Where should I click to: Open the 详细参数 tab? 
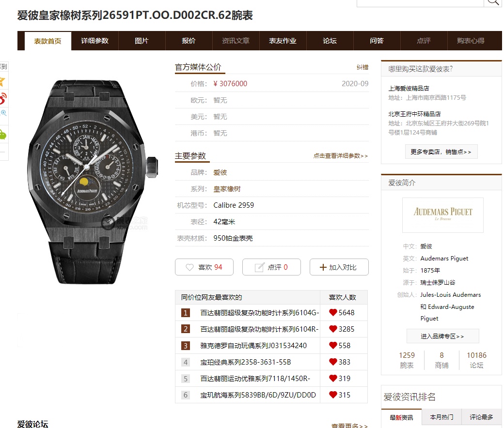click(x=95, y=41)
